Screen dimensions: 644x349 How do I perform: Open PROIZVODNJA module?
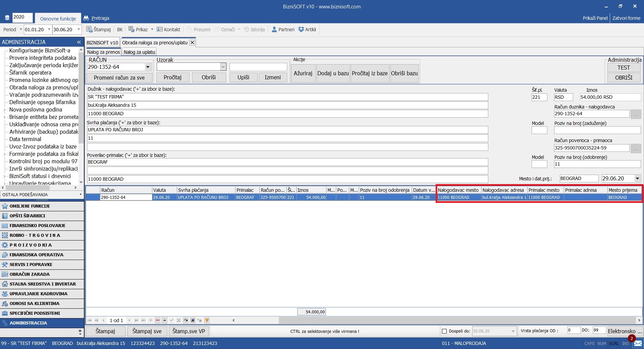click(x=42, y=245)
